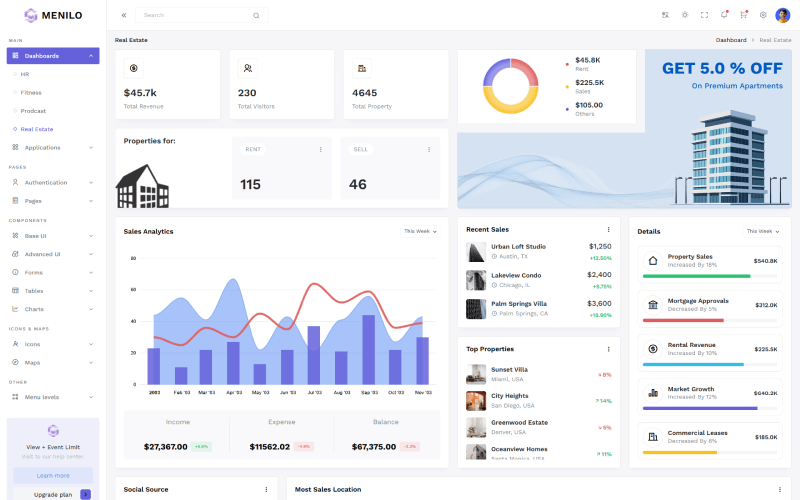Open Rent card kebab menu
The image size is (800, 500).
pyautogui.click(x=320, y=149)
